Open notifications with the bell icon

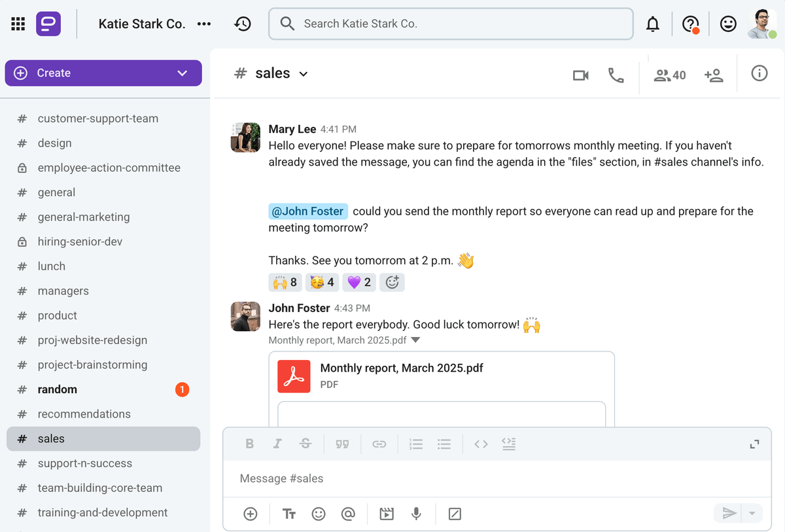(652, 24)
